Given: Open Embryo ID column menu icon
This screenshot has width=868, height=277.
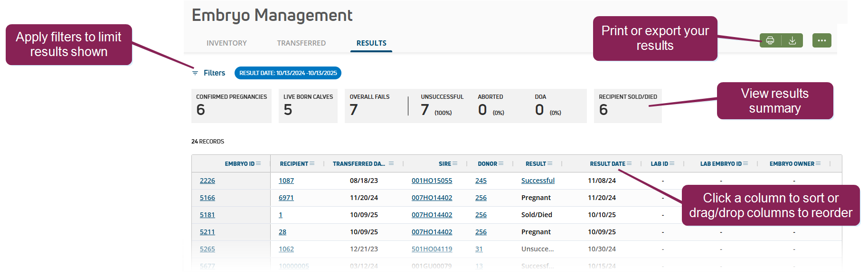Looking at the screenshot, I should tap(258, 163).
